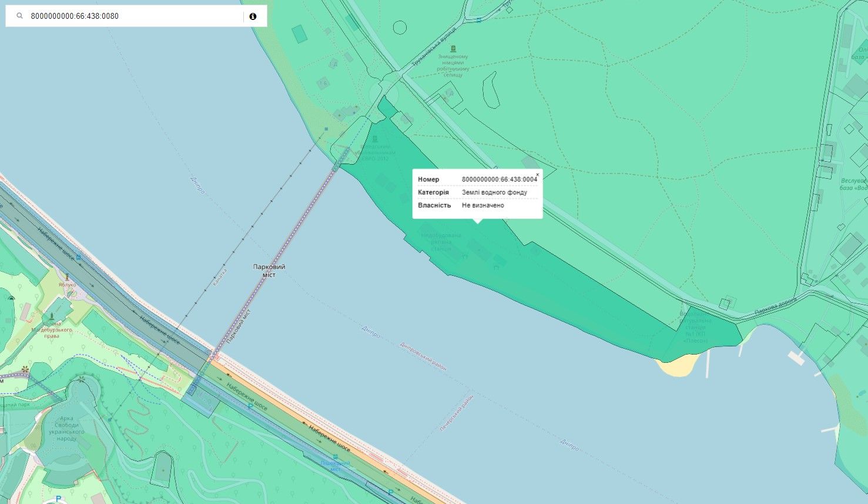Click the yellow sandy beach area
Screen dimensions: 868x504
point(679,366)
